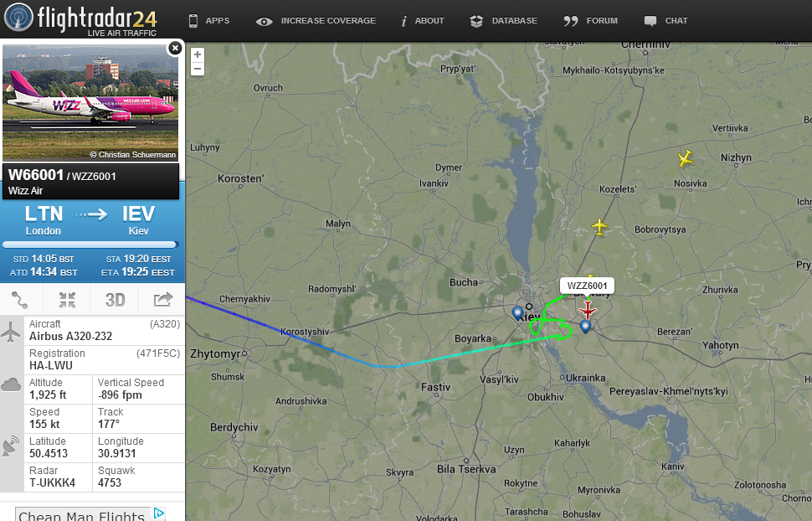Image resolution: width=812 pixels, height=521 pixels.
Task: Open the Chat panel
Action: coord(666,21)
